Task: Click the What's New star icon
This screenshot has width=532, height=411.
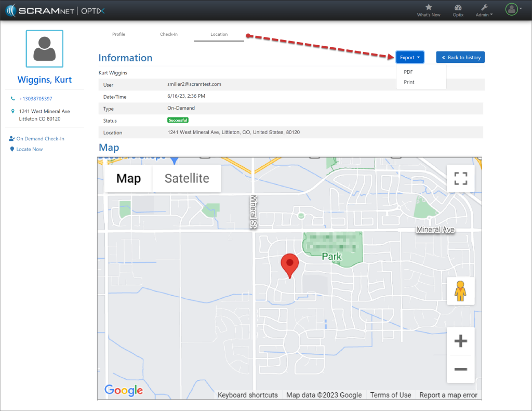Action: pos(428,7)
